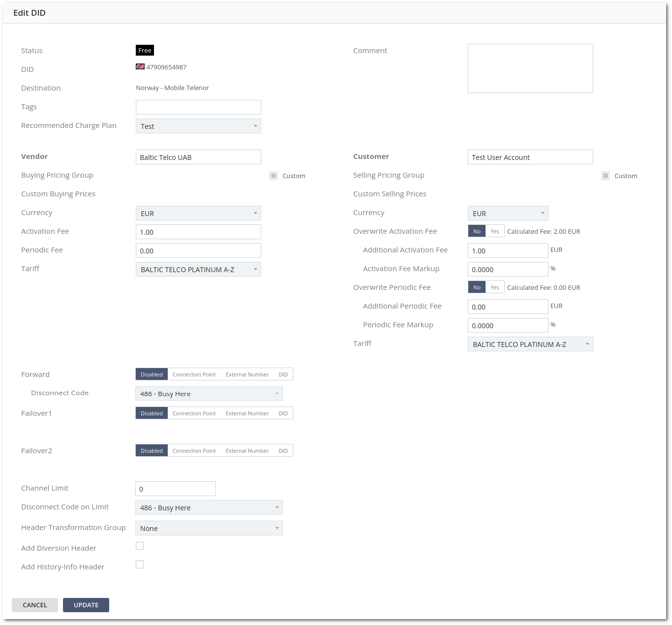This screenshot has width=672, height=625.
Task: Open the Recommended Charge Plan dropdown
Action: pos(198,126)
